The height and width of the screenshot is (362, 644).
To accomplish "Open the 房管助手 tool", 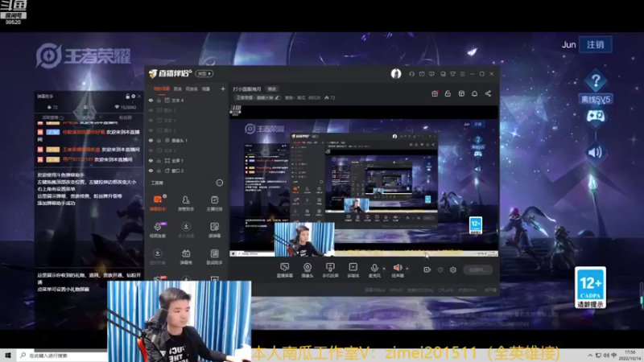I will click(186, 204).
